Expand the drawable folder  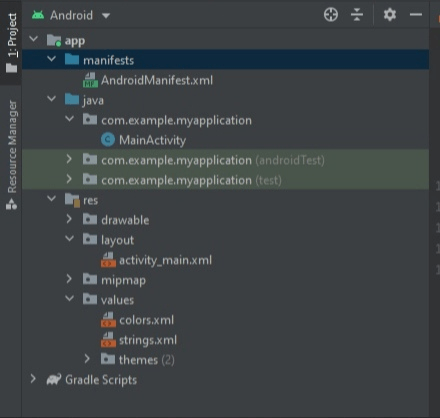click(x=69, y=219)
